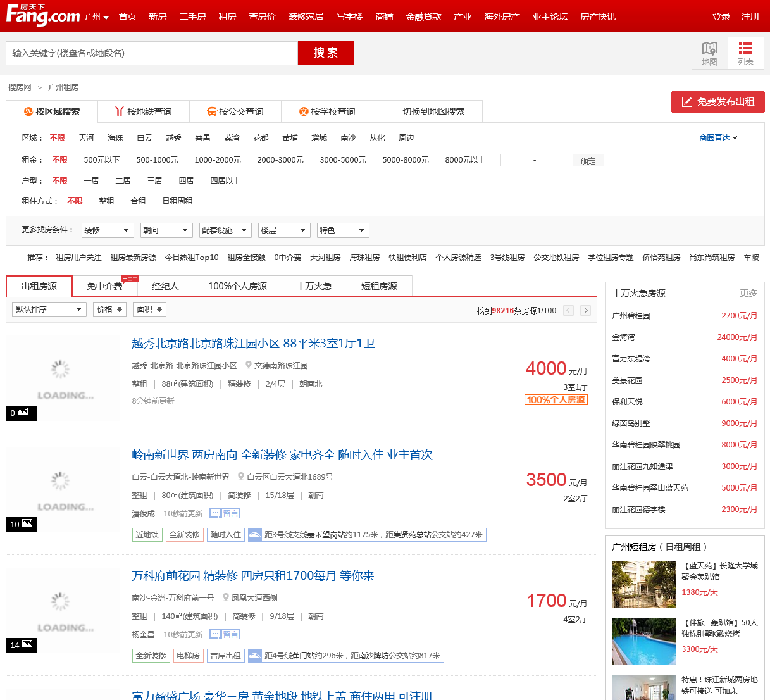Go to next results page arrow
The width and height of the screenshot is (770, 700).
coord(586,310)
